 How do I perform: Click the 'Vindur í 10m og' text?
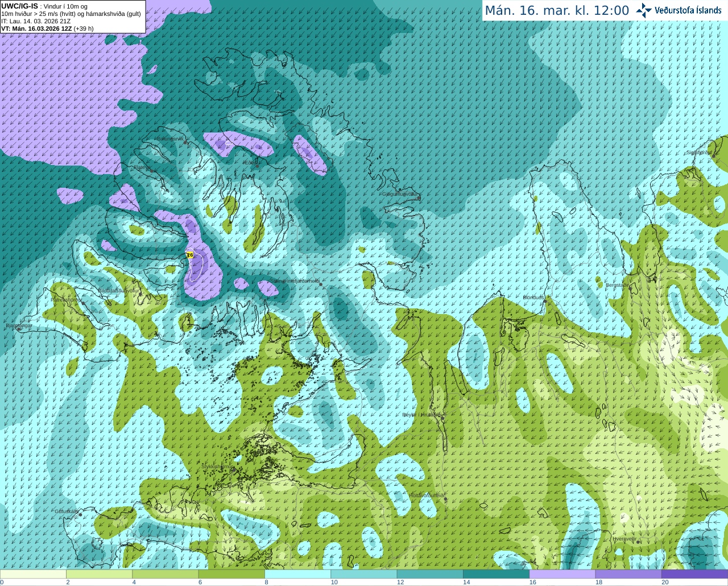65,6
